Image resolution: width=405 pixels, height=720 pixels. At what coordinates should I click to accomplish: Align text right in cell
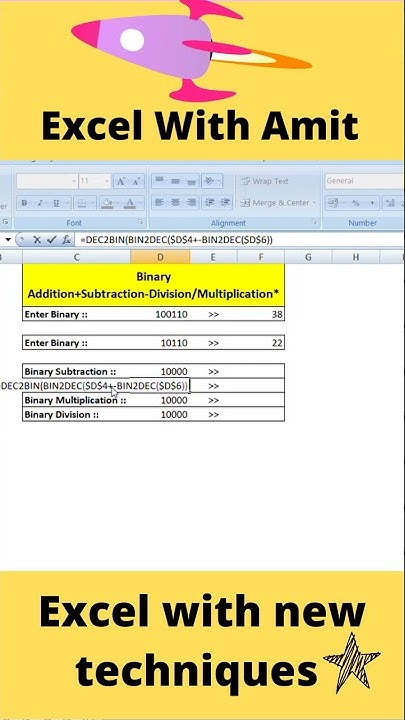(x=191, y=202)
